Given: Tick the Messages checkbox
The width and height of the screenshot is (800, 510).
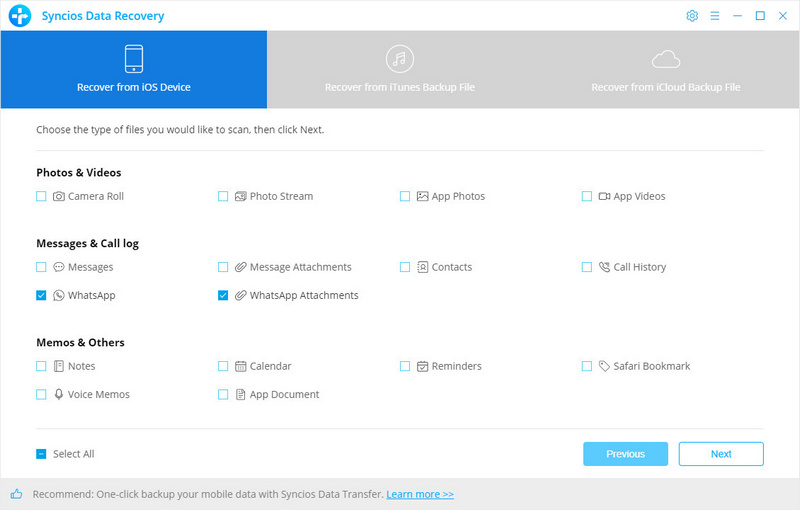Looking at the screenshot, I should (41, 267).
